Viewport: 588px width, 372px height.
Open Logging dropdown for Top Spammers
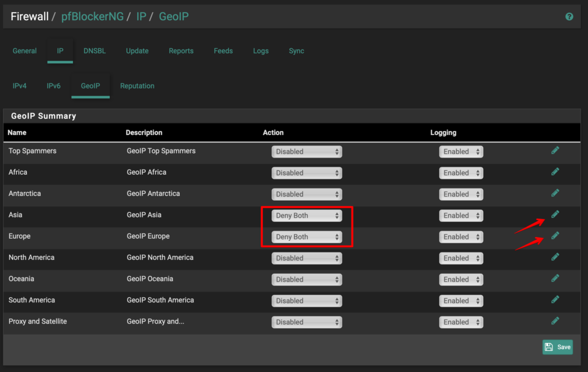[x=461, y=152]
